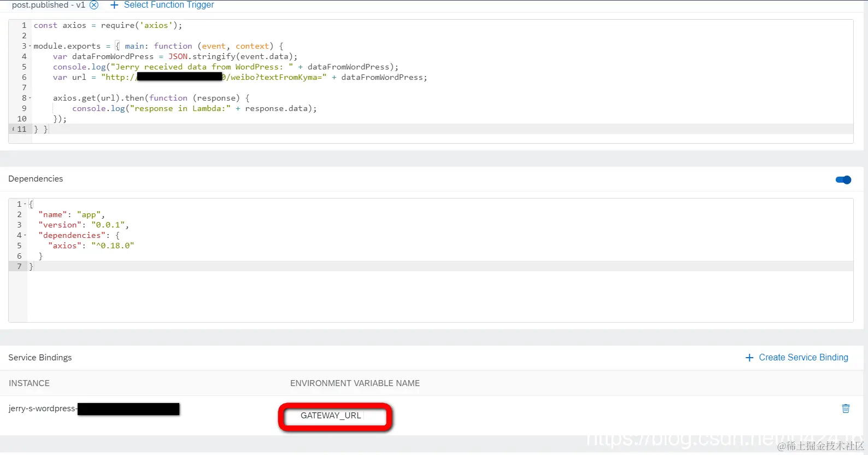868x455 pixels.
Task: Click empty line 7 in function code editor
Action: click(443, 87)
